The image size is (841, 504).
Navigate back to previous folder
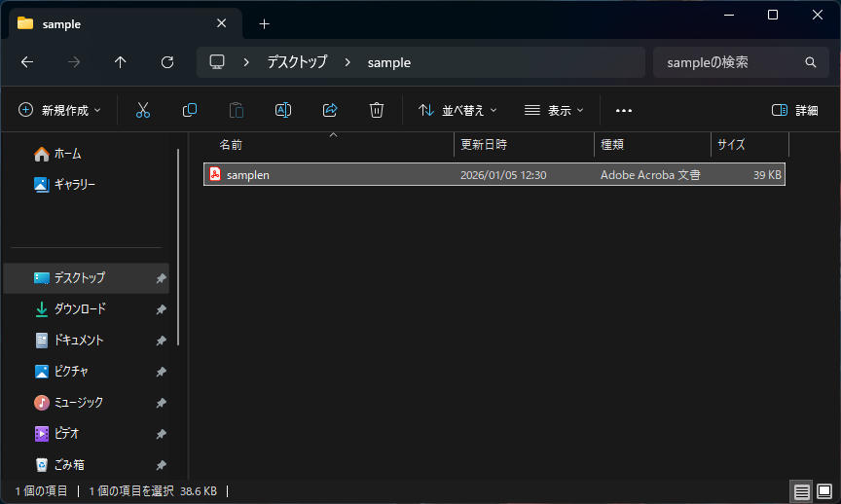(27, 62)
